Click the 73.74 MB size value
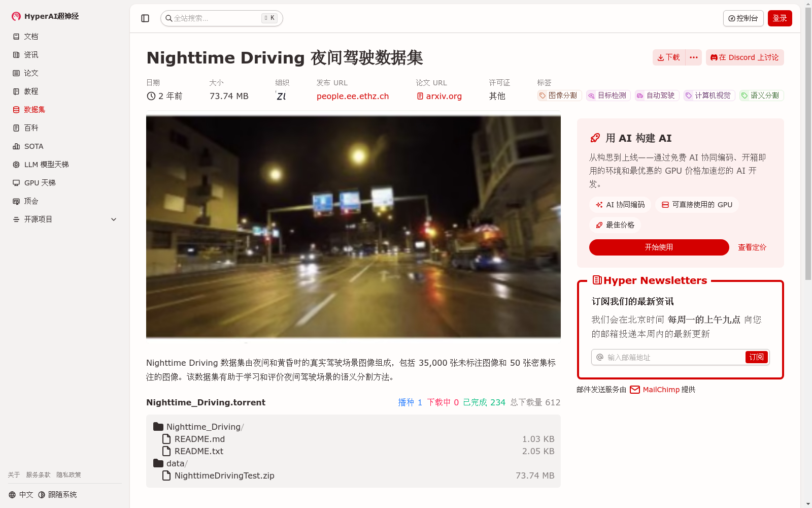This screenshot has width=812, height=508. pyautogui.click(x=229, y=96)
